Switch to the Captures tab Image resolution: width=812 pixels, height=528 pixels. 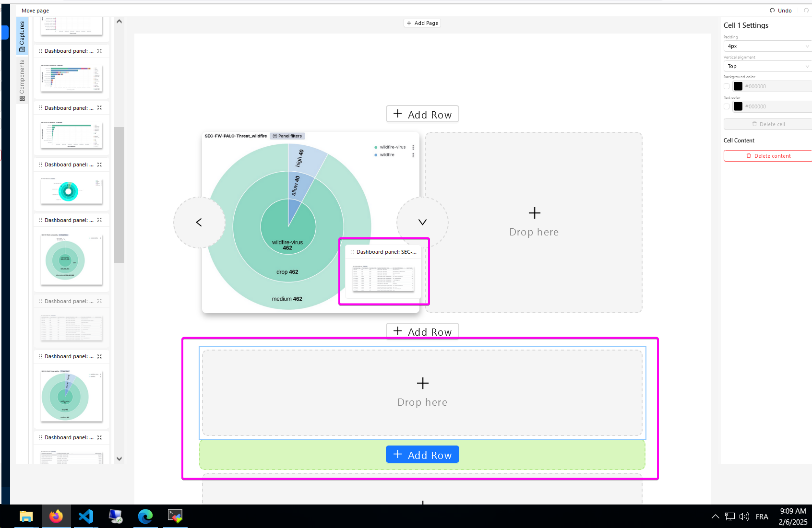click(22, 36)
